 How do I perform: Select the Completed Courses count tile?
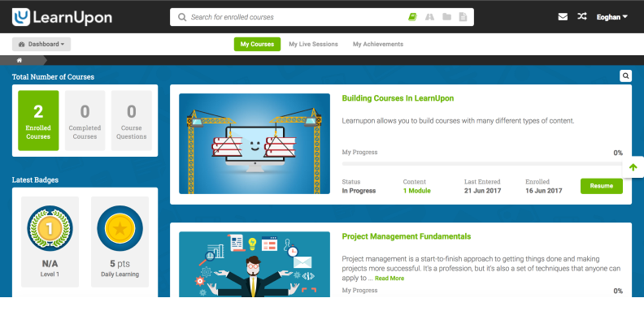click(85, 121)
